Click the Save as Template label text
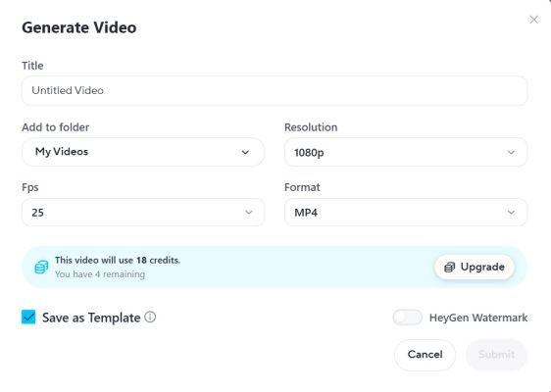 tap(91, 318)
